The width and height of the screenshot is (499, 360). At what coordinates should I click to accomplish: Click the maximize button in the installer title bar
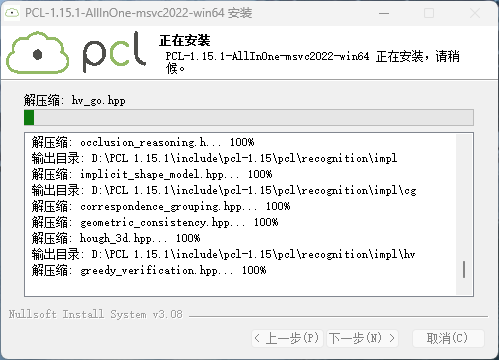[429, 13]
